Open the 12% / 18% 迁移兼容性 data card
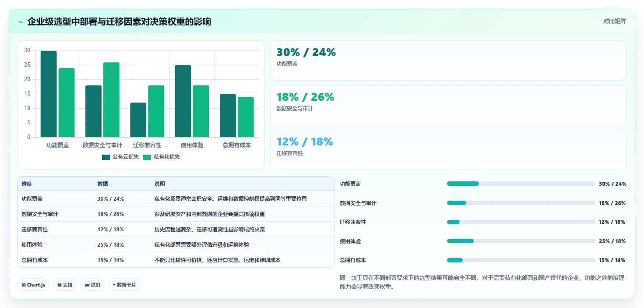The height and width of the screenshot is (308, 644). 448,149
